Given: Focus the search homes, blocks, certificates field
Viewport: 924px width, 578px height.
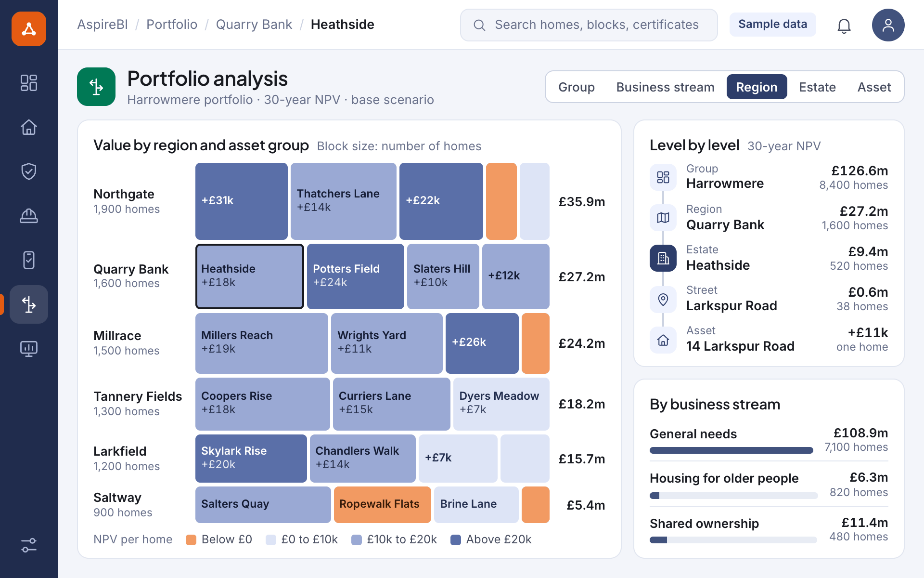Looking at the screenshot, I should [x=589, y=25].
